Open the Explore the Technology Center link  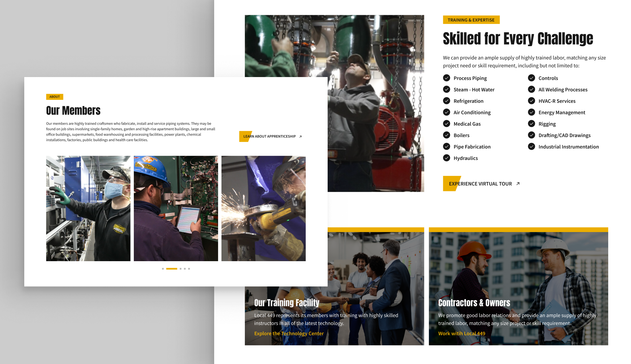tap(289, 333)
